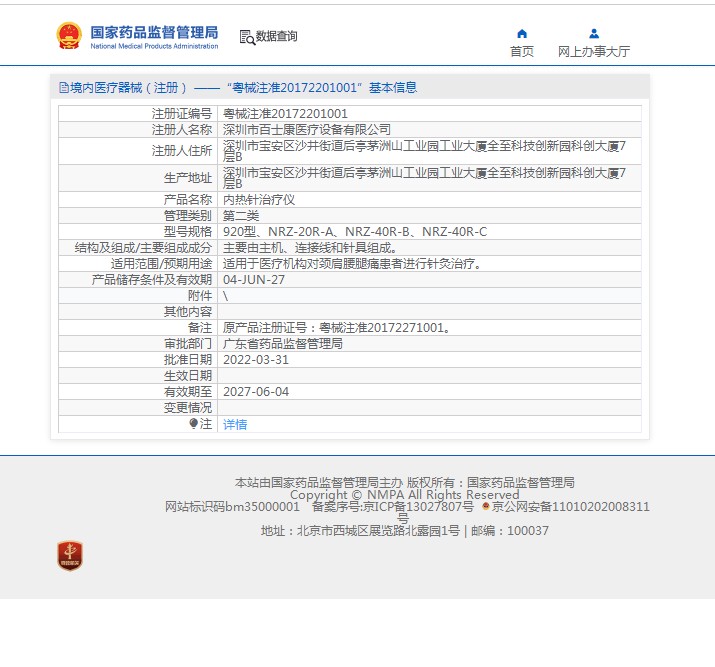715x667 pixels.
Task: Click Copyright © NMPA All Rights Reserved
Action: pos(404,495)
